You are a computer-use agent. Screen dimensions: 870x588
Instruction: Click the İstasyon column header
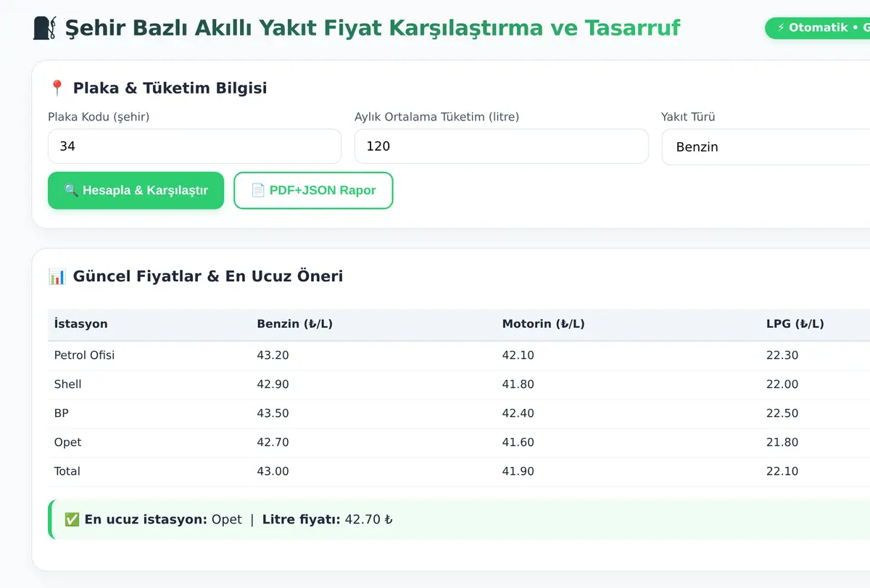(x=80, y=324)
